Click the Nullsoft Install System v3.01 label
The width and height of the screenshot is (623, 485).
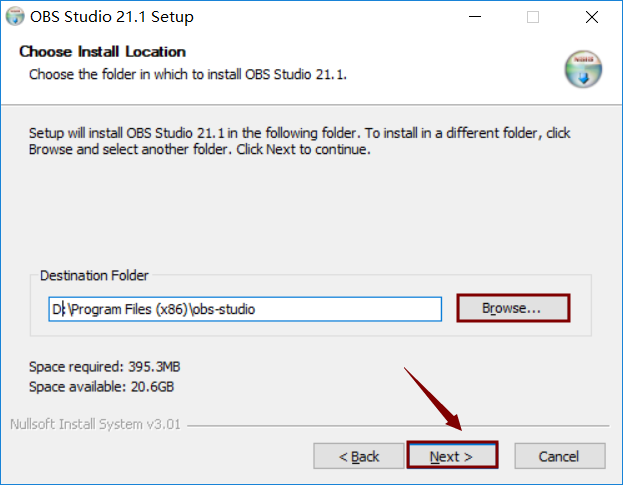point(95,424)
